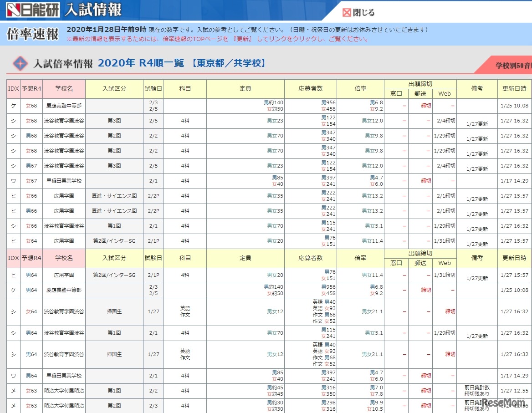The width and height of the screenshot is (532, 413).
Task: Click the 更新日時 header in the second header row
Action: pos(514,258)
